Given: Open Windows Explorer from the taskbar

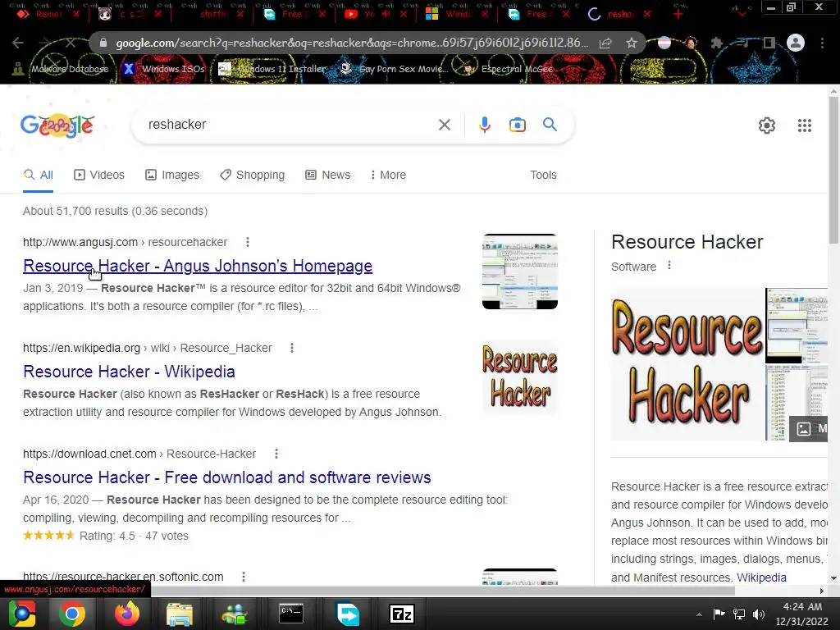Looking at the screenshot, I should [x=180, y=614].
